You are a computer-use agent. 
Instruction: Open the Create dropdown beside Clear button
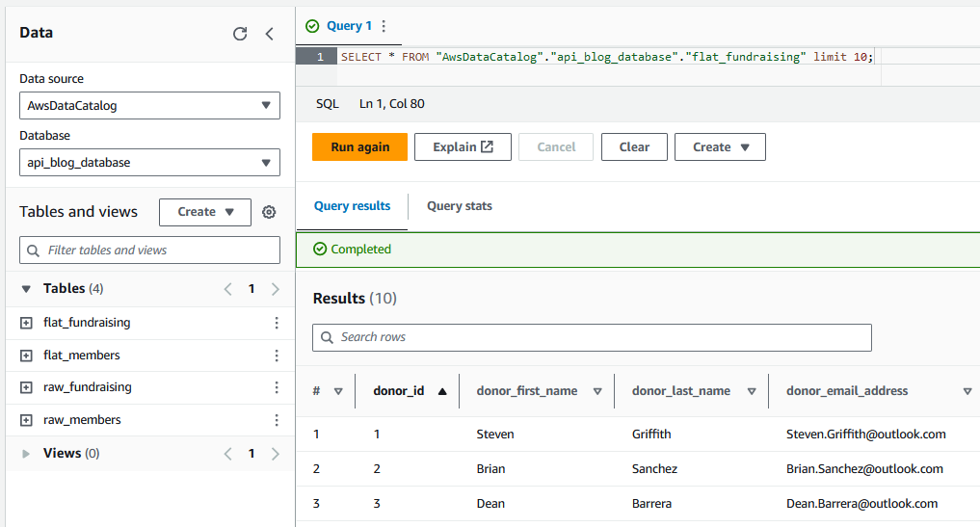click(720, 147)
